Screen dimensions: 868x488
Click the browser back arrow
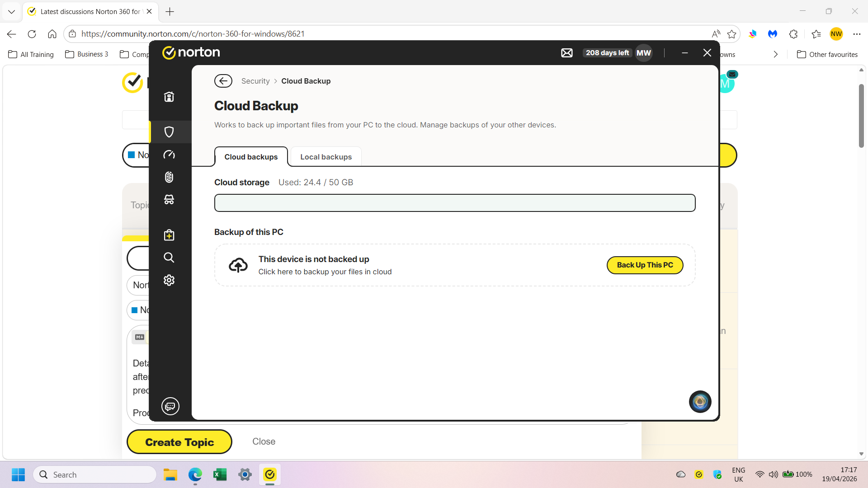(x=12, y=34)
